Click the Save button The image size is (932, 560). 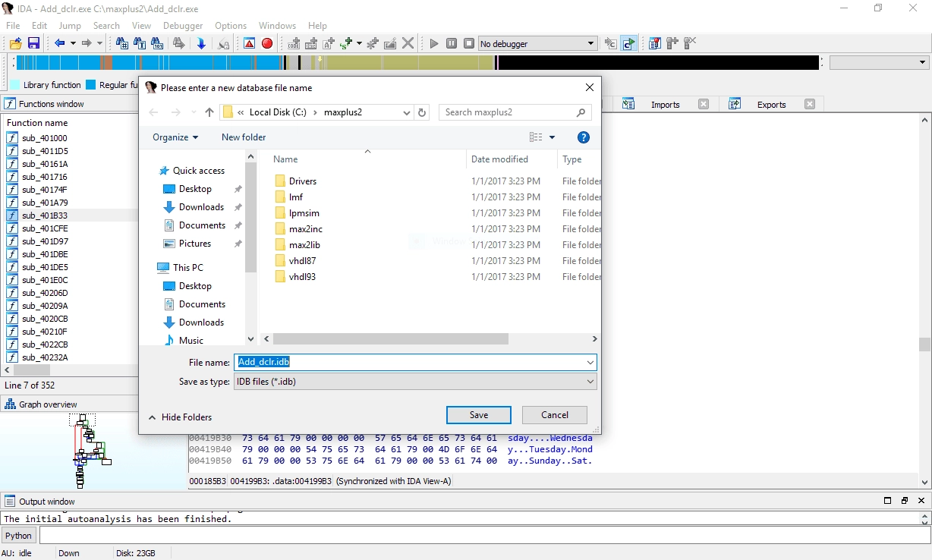click(x=479, y=415)
